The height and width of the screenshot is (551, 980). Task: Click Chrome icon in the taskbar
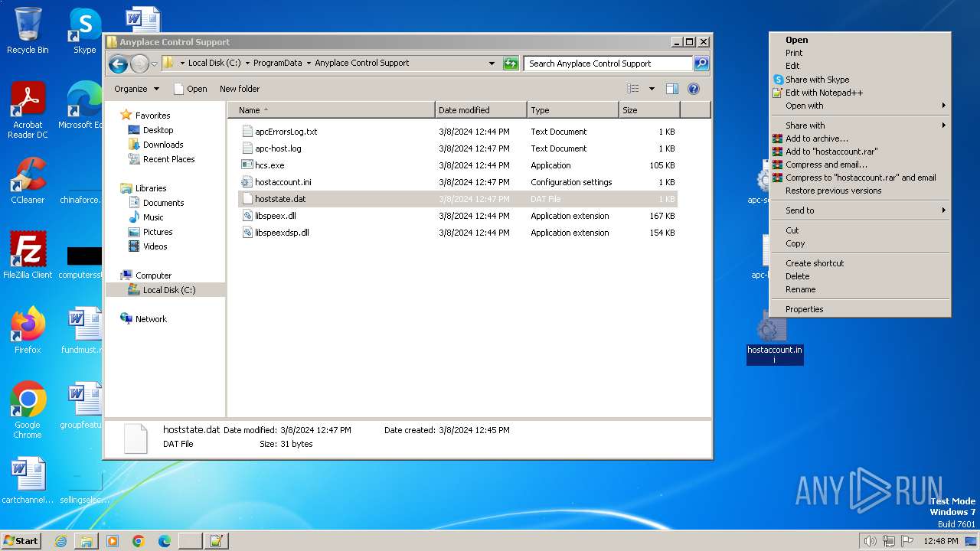pyautogui.click(x=138, y=541)
